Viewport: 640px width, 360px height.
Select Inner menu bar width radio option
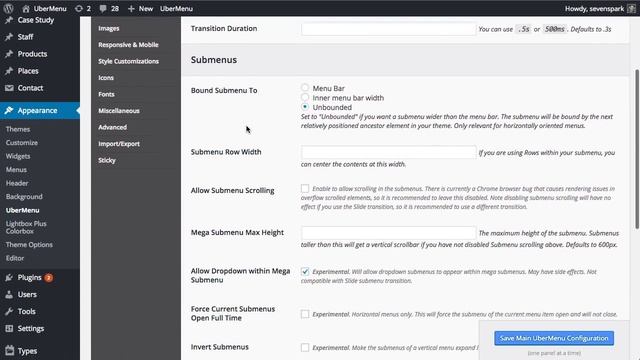tap(305, 97)
